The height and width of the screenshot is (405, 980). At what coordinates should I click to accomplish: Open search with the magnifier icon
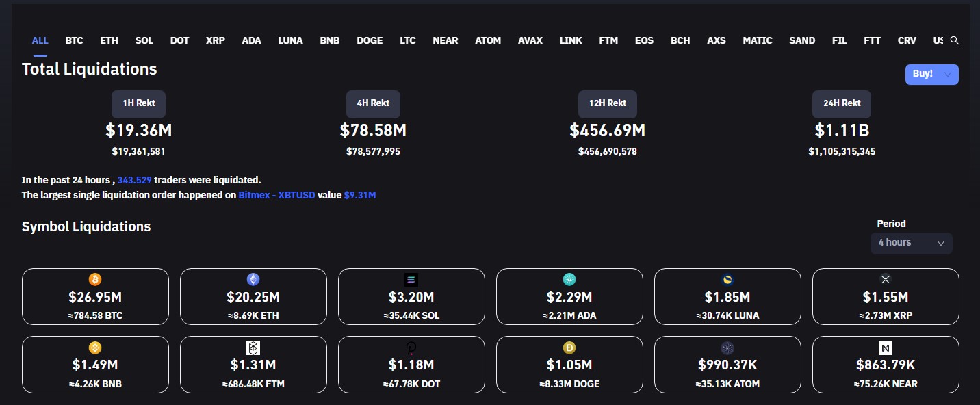[955, 40]
